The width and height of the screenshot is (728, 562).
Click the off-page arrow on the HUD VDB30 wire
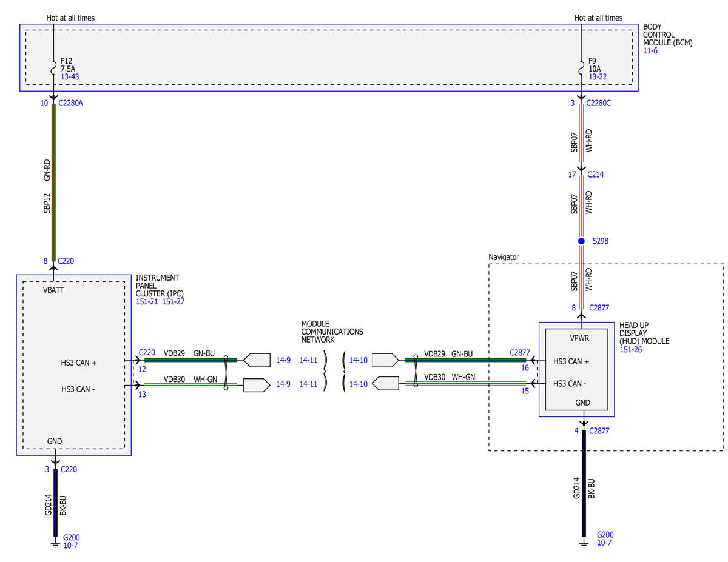coord(385,383)
